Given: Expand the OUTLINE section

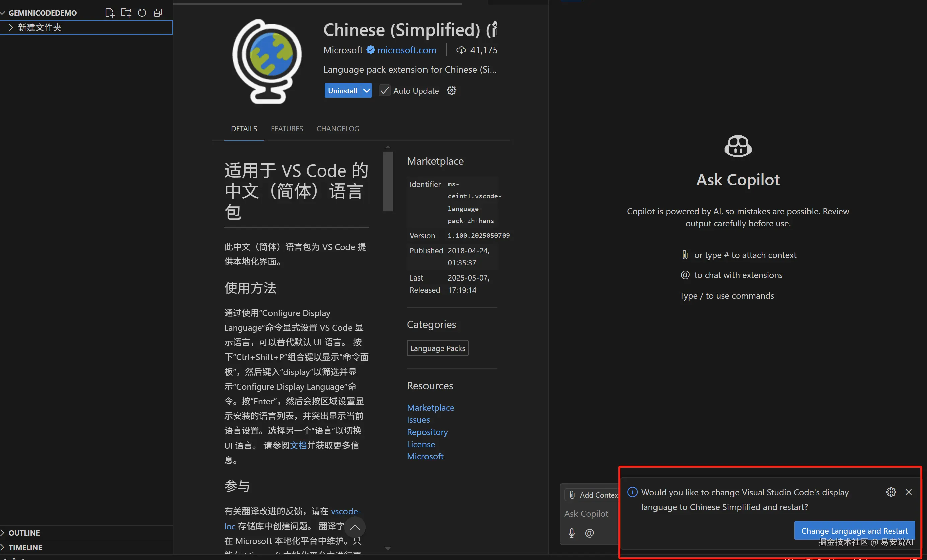Looking at the screenshot, I should tap(24, 533).
